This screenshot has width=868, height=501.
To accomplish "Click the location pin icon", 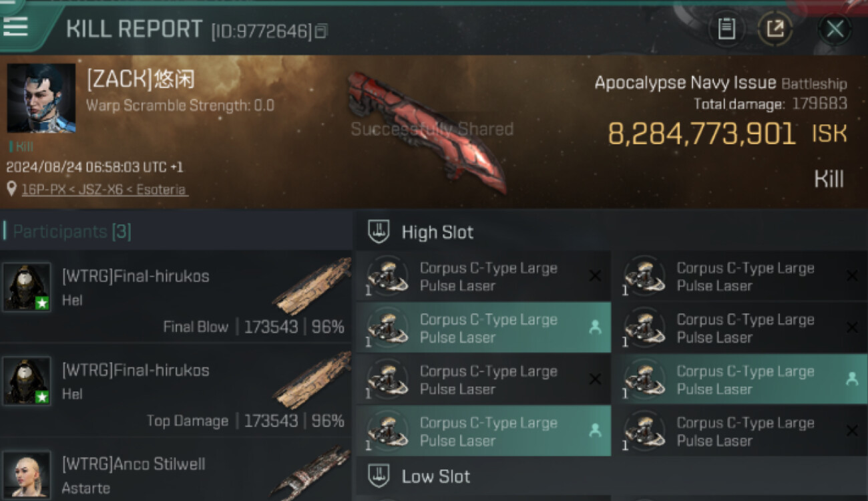I will pyautogui.click(x=11, y=189).
